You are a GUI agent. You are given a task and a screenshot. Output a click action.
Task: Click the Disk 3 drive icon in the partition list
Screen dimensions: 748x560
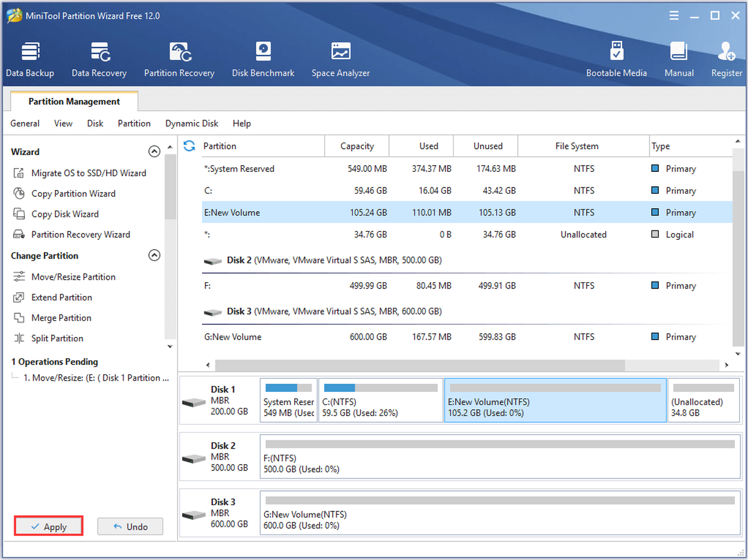pos(213,312)
